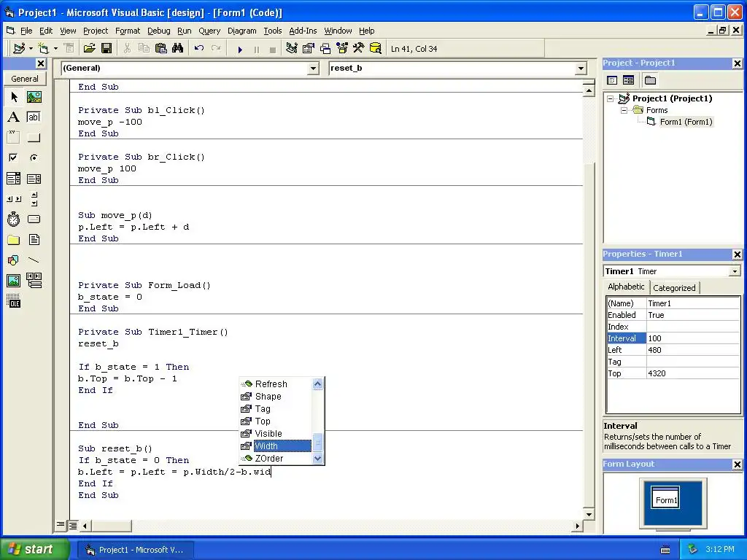This screenshot has width=747, height=560.
Task: Select the Image control tool
Action: (14, 281)
